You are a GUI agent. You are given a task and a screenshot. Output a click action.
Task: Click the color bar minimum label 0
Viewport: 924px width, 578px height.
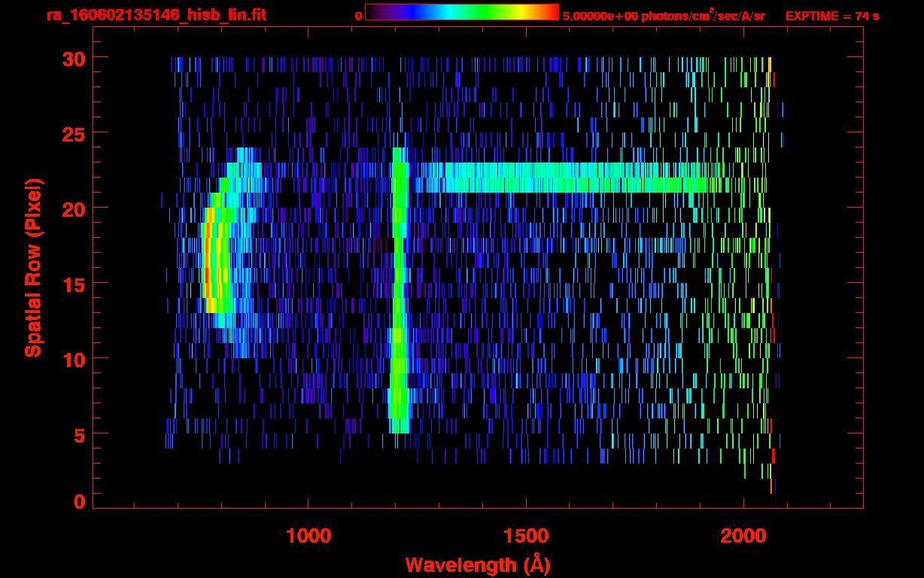coord(358,16)
